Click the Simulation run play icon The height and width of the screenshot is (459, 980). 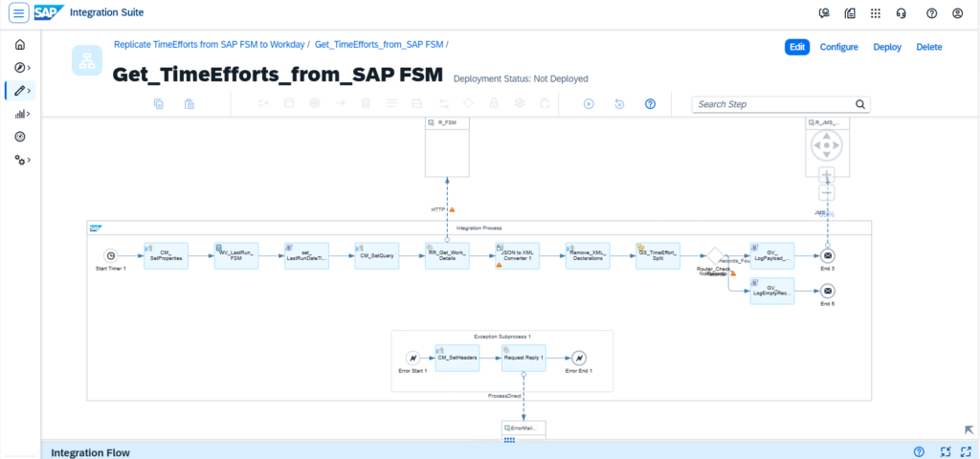(589, 104)
